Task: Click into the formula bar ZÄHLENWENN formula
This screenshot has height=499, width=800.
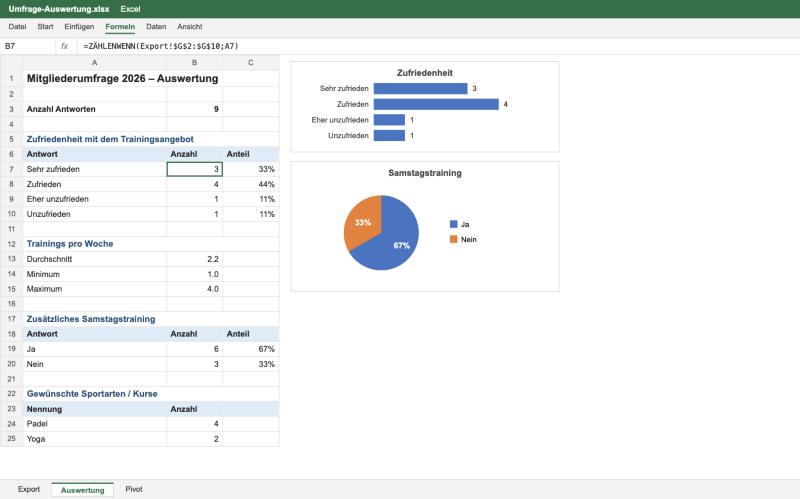Action: click(x=161, y=46)
